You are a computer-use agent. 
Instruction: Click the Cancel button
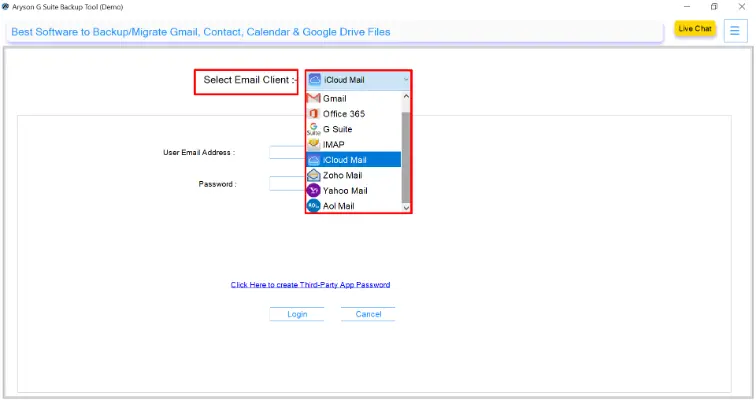368,314
